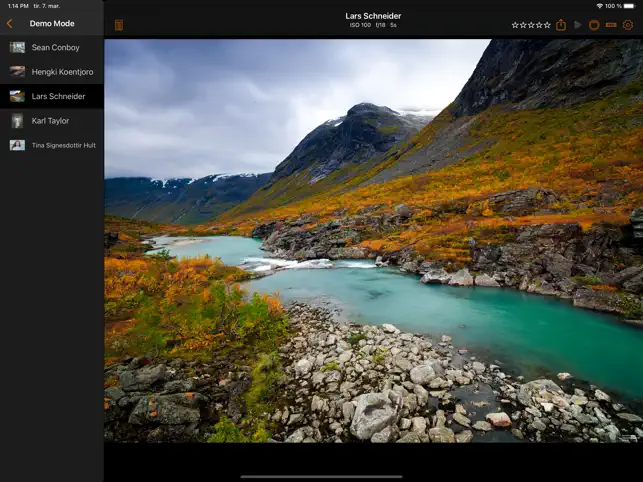Screen dimensions: 643x482
Task: Click the f/18 aperture value
Action: click(380, 25)
